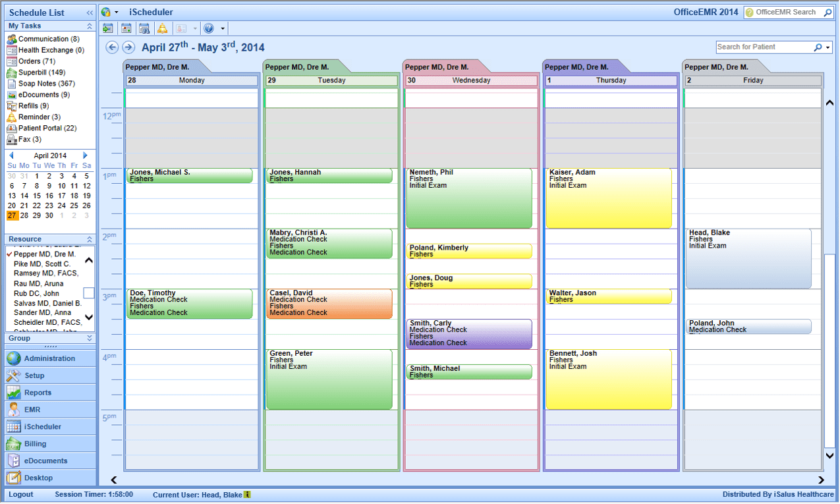840x504 pixels.
Task: Go to the previous week arrow
Action: tap(112, 47)
